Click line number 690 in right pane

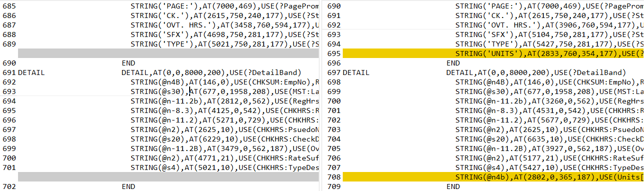(x=334, y=6)
